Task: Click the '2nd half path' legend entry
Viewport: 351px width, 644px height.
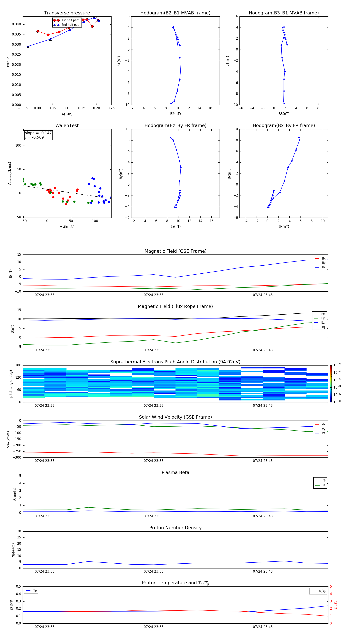Action: click(67, 25)
